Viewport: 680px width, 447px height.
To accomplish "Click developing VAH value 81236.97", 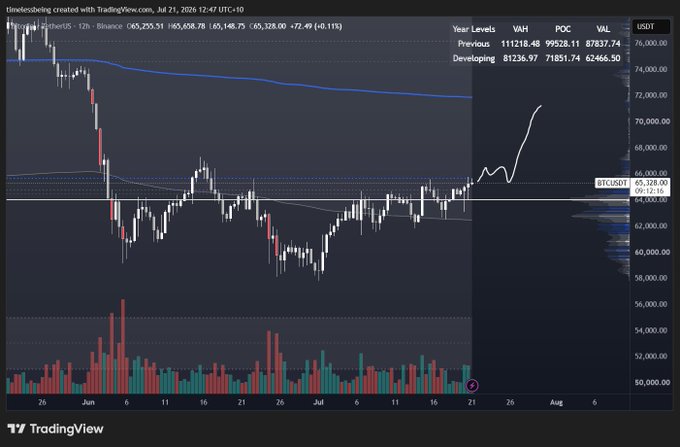I will 520,58.
